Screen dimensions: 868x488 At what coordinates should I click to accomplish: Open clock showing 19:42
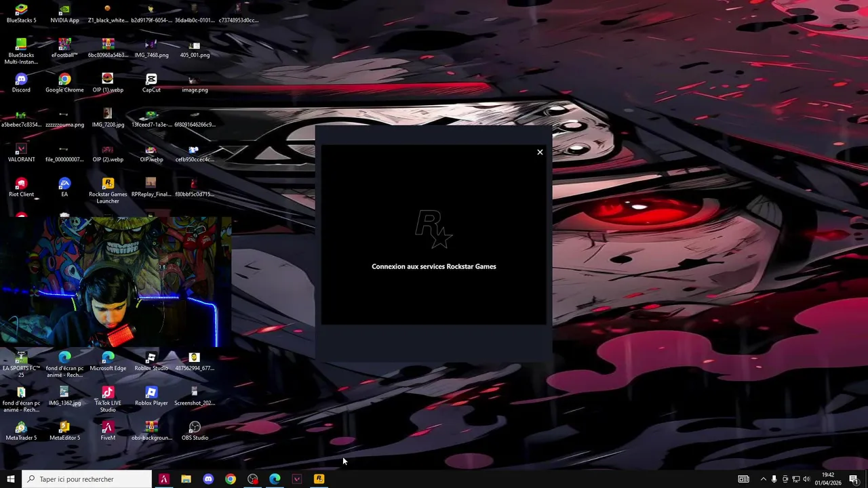coord(828,479)
